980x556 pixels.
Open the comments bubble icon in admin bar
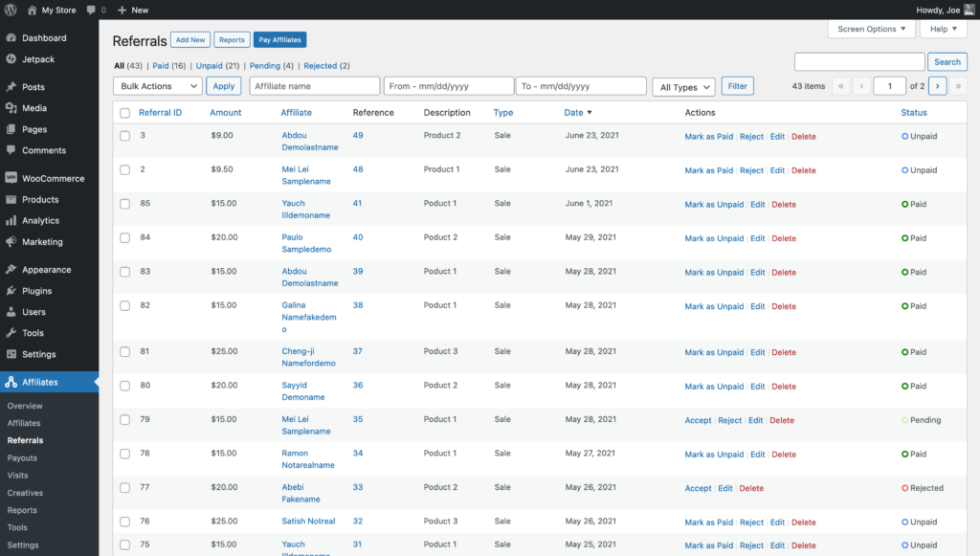[x=91, y=10]
